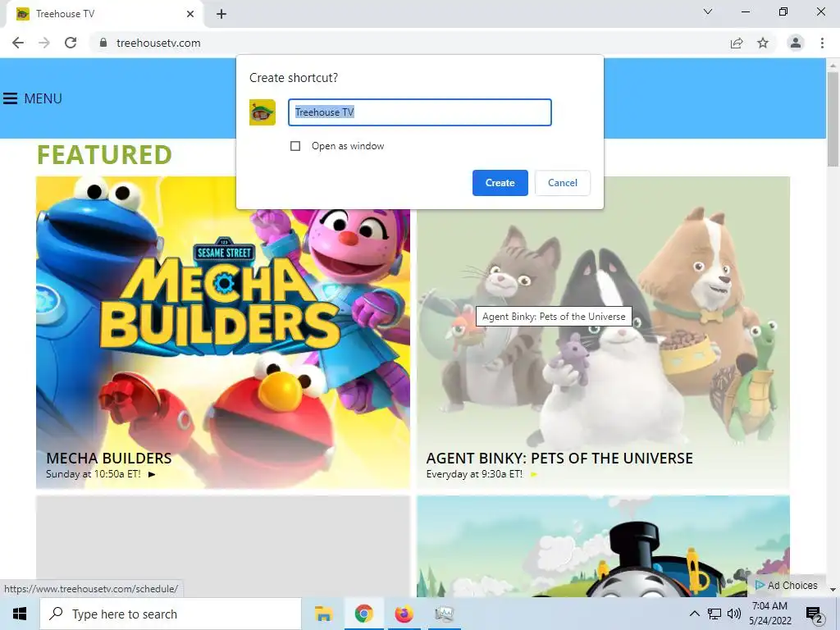
Task: Close the Treehouse TV tab
Action: [x=190, y=14]
